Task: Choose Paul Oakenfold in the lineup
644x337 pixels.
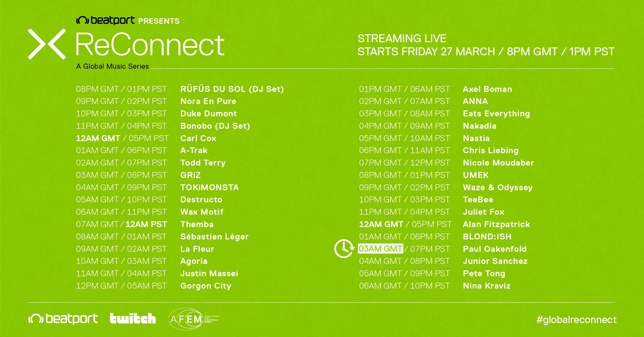Action: click(x=495, y=249)
